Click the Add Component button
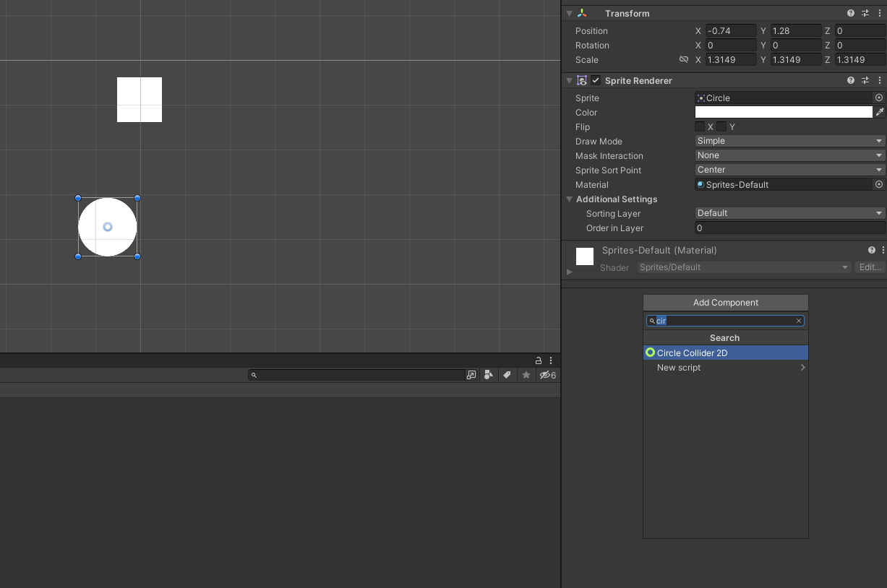The image size is (887, 588). (x=725, y=303)
